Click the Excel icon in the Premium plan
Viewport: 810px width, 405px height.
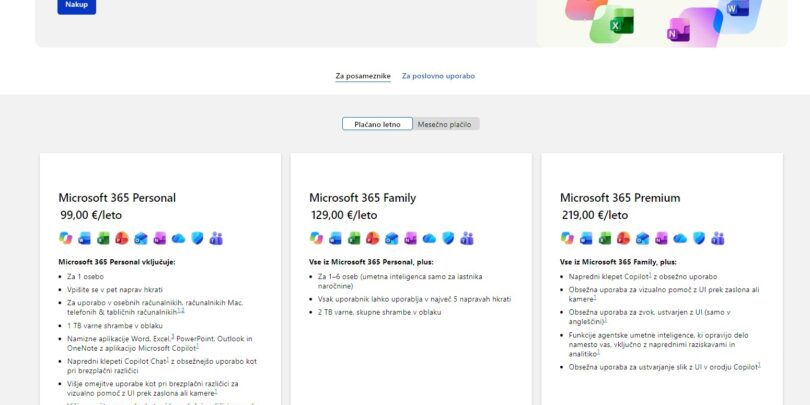(604, 238)
